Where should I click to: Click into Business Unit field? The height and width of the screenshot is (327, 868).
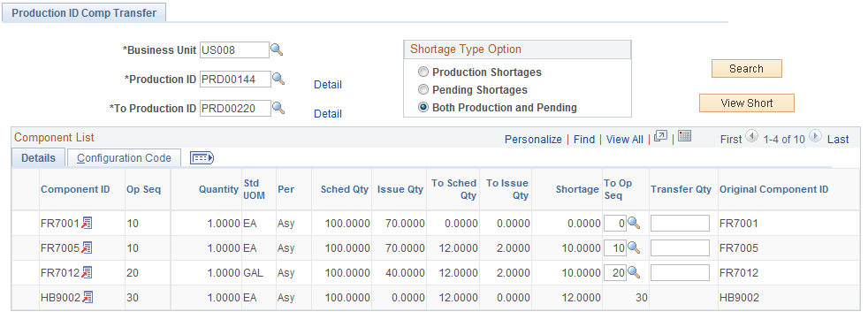click(x=234, y=49)
